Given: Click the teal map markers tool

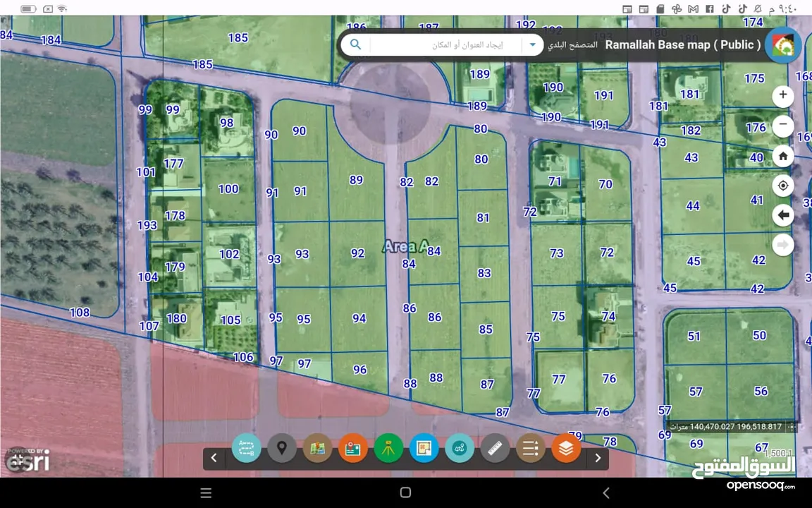Looking at the screenshot, I should (460, 448).
